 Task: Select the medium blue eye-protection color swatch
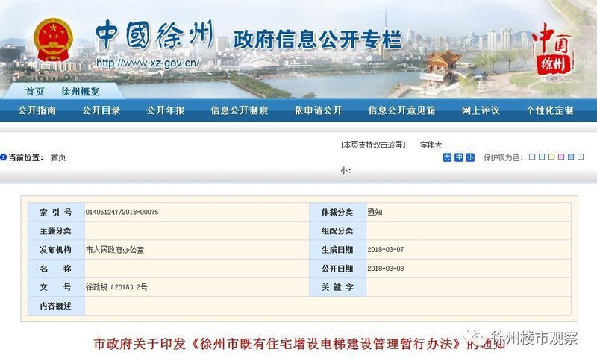(571, 157)
